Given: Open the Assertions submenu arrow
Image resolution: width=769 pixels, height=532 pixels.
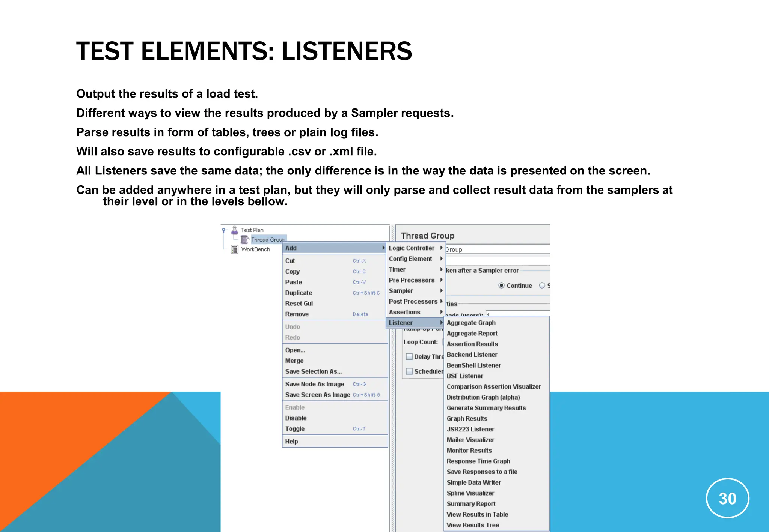Looking at the screenshot, I should click(442, 312).
